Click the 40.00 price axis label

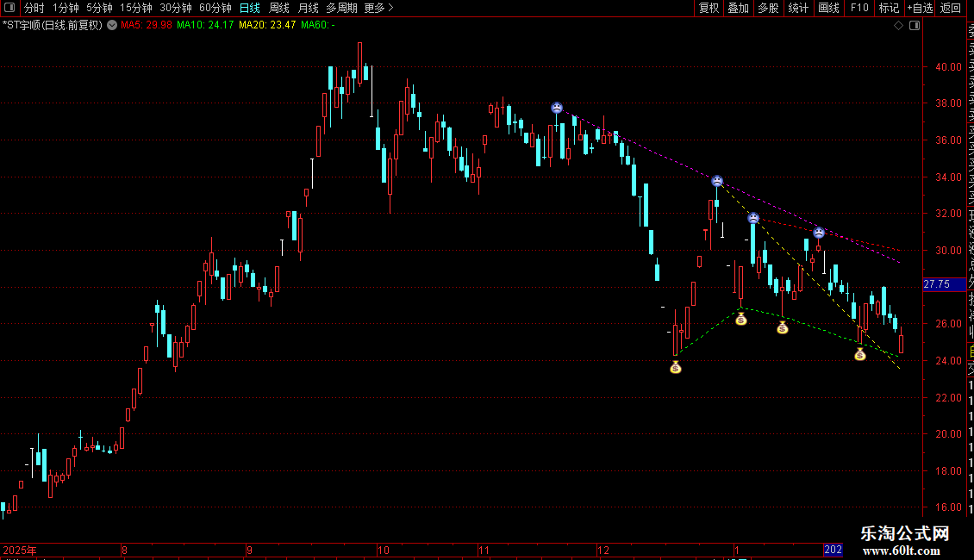click(x=948, y=67)
